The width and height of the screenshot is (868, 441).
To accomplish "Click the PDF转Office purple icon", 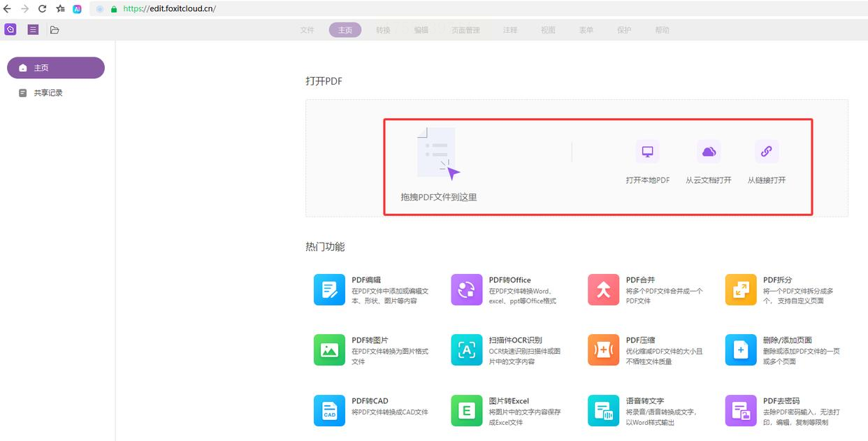I will point(467,289).
